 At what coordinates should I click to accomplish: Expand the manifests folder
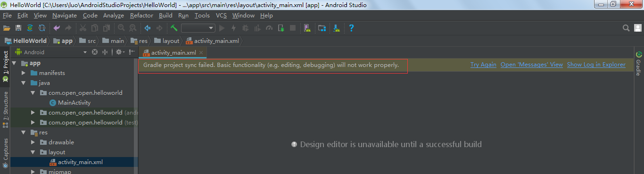24,73
